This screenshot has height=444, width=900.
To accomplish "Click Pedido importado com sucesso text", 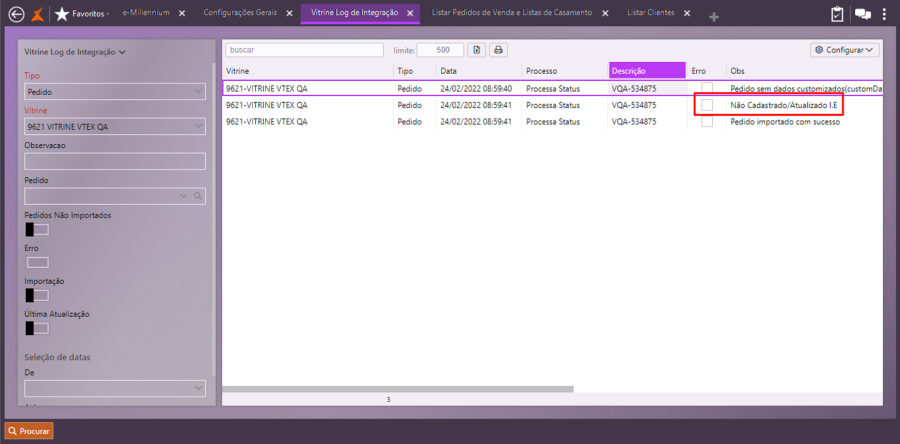I will point(785,122).
